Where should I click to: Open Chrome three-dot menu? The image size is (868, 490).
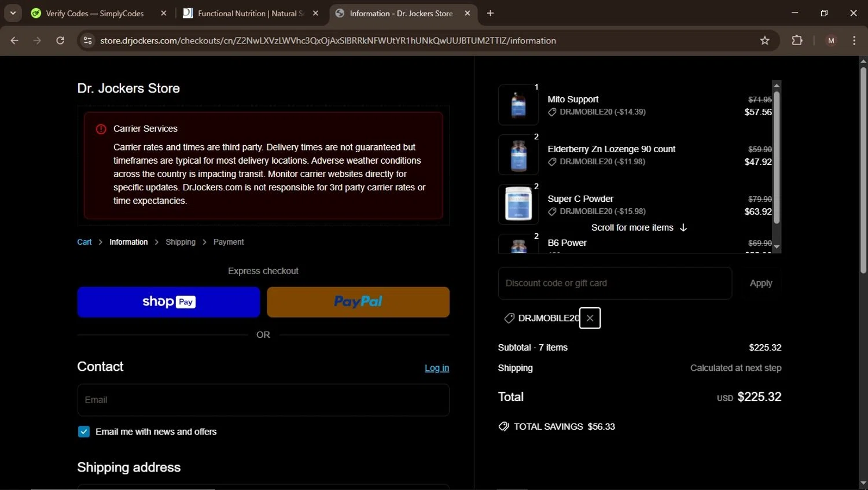pyautogui.click(x=854, y=40)
